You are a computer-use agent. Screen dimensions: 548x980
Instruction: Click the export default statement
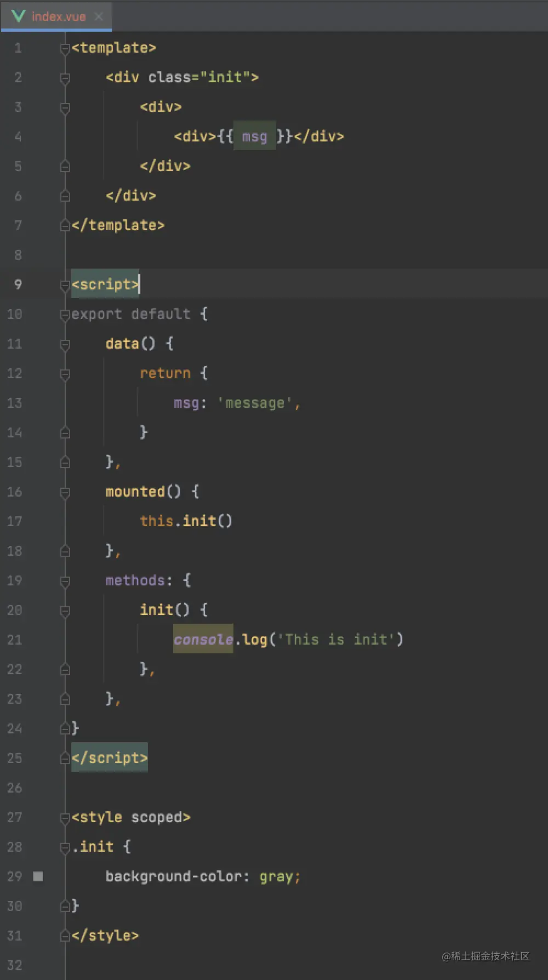[x=139, y=314]
